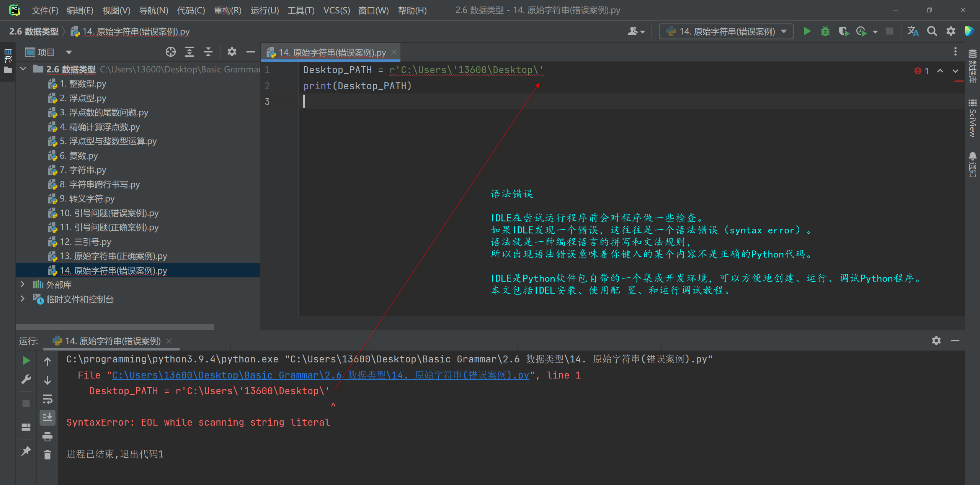Expand 外部库 node
980x485 pixels.
click(x=22, y=284)
